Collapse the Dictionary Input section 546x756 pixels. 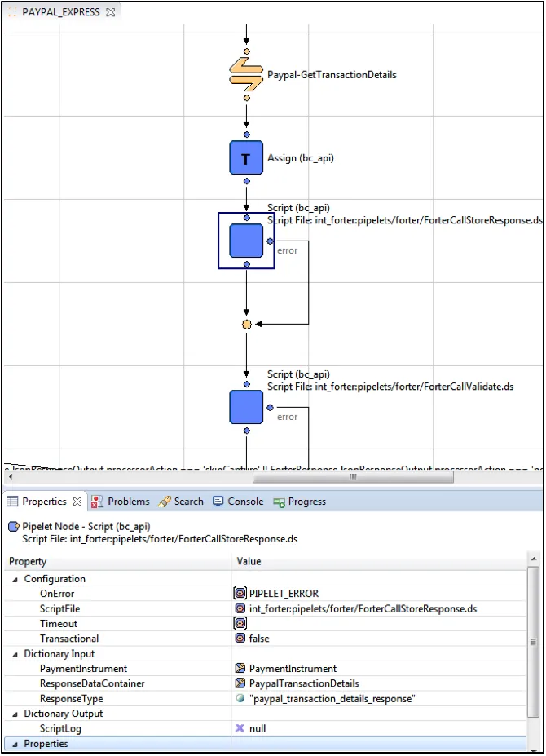[x=15, y=654]
